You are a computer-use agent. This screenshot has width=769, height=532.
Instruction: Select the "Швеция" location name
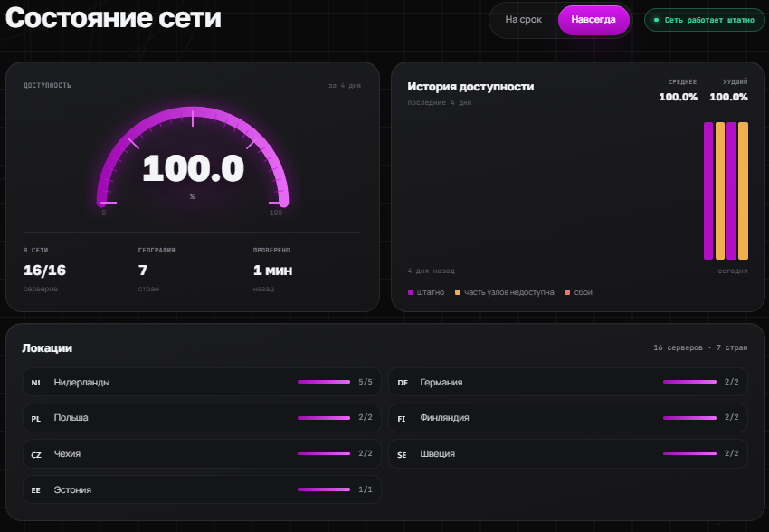[438, 454]
